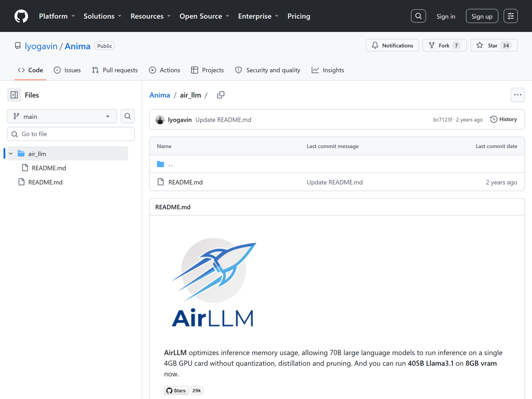Select air_llm folder in file tree
Viewport: 532px width, 399px height.
coord(67,154)
